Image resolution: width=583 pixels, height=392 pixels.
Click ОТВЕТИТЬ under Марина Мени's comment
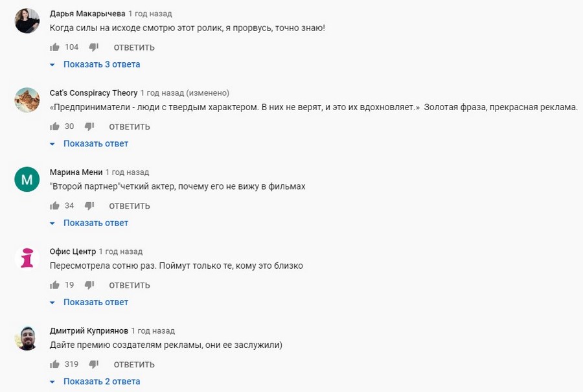[129, 205]
